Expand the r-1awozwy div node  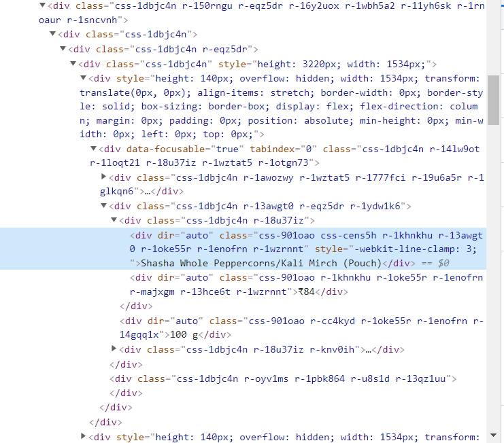click(103, 177)
